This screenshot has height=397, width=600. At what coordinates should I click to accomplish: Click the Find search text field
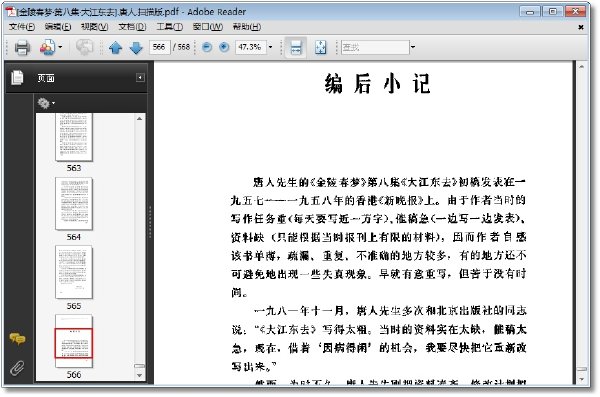[375, 47]
